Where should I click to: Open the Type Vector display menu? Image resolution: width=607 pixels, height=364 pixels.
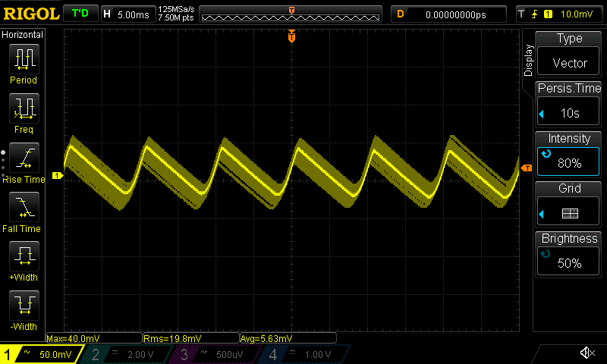[x=568, y=54]
